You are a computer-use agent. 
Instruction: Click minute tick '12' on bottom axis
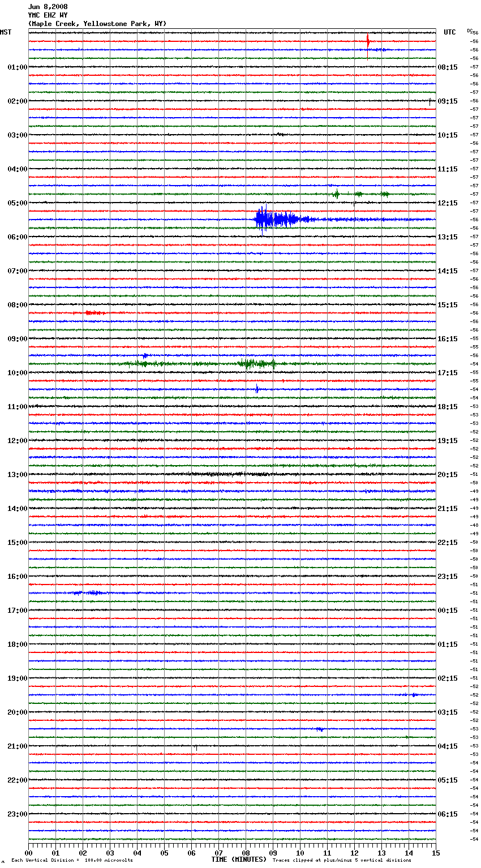click(354, 853)
